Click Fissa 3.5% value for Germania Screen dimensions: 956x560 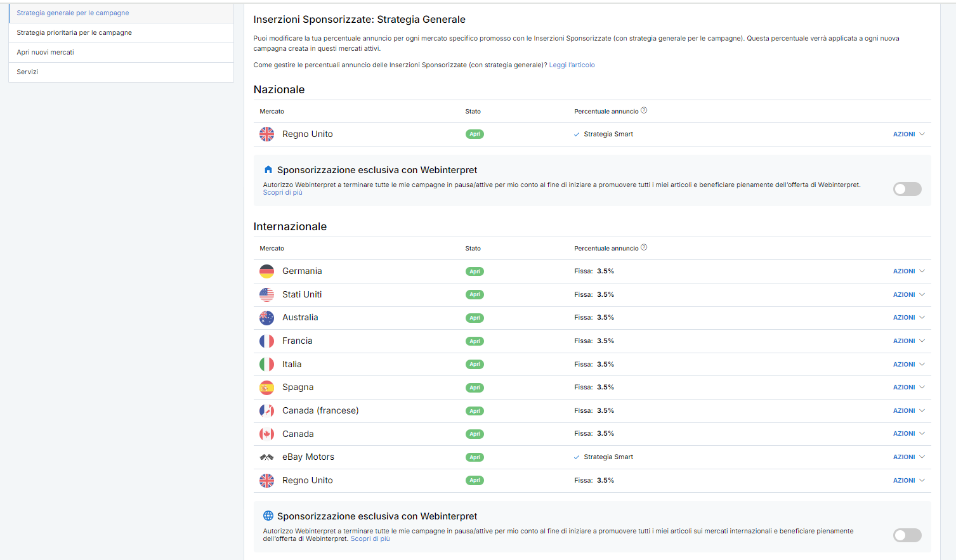(x=594, y=271)
